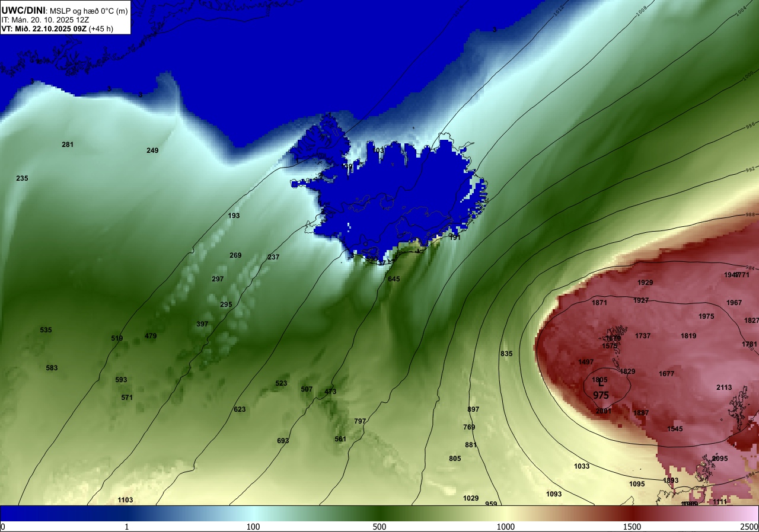Click map value '797'
759x532 pixels.
(x=360, y=421)
